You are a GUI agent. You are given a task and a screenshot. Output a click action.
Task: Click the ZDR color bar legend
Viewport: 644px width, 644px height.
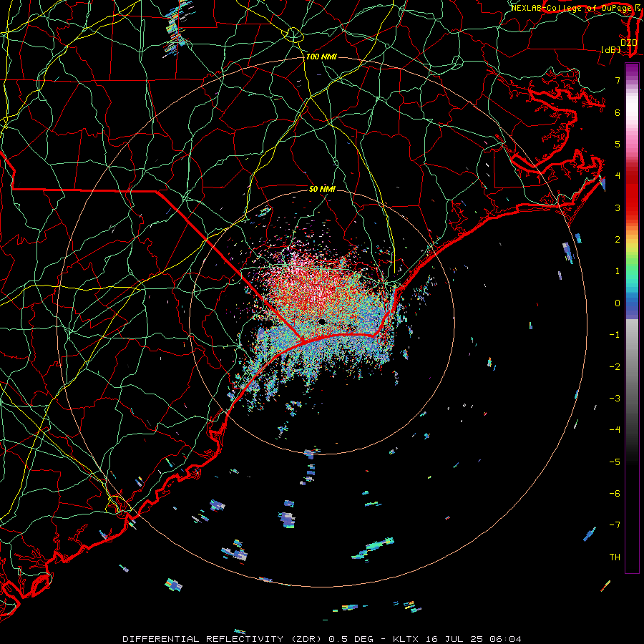tap(632, 318)
